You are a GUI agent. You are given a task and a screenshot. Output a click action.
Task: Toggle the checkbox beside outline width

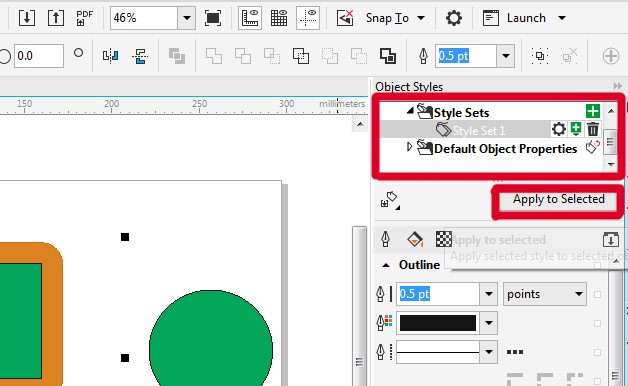[x=597, y=294]
